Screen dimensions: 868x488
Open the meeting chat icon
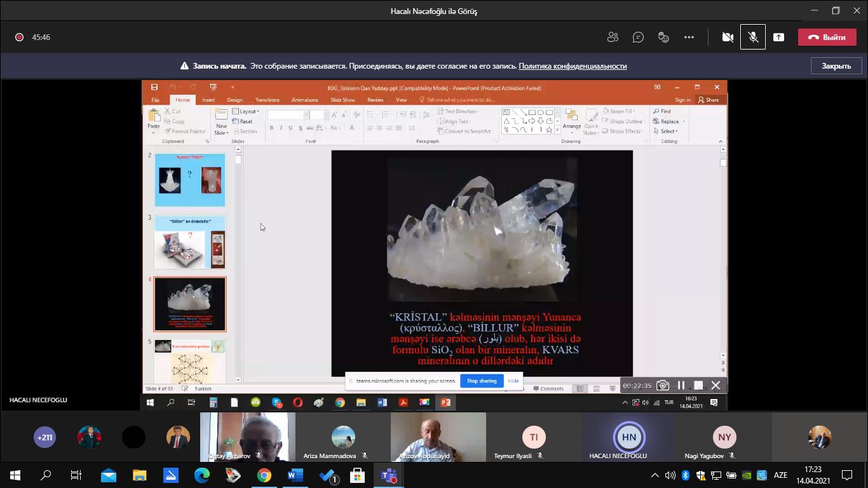point(638,37)
